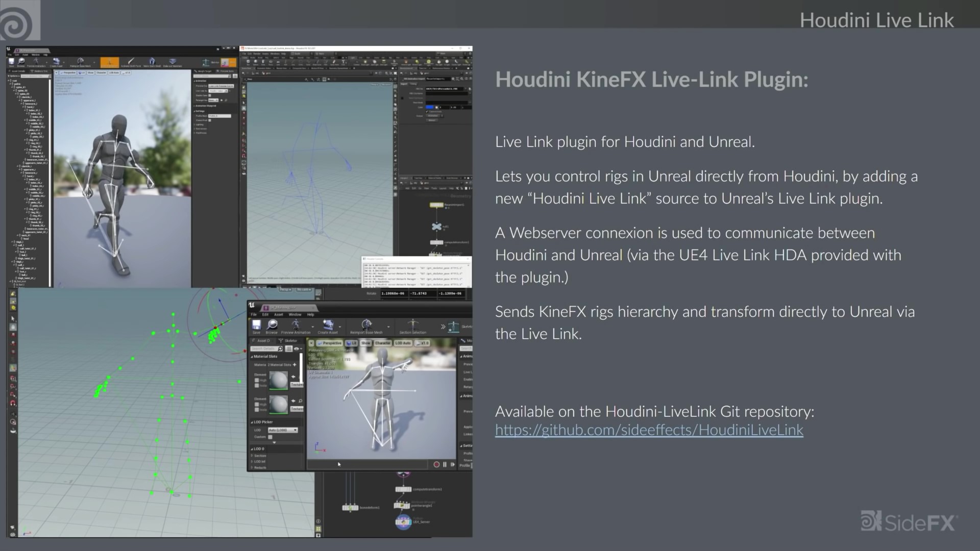Click Browse icon in lower Unreal window
980x551 pixels.
coord(272,327)
